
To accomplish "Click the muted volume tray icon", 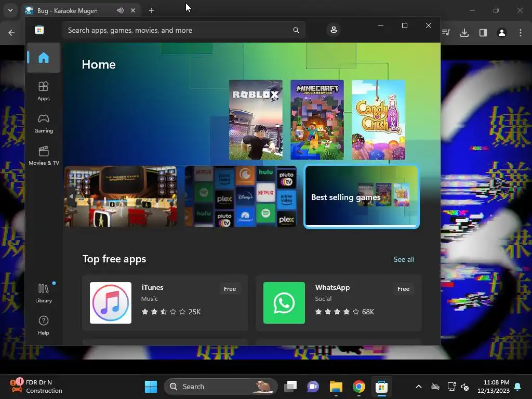I will pos(465,387).
